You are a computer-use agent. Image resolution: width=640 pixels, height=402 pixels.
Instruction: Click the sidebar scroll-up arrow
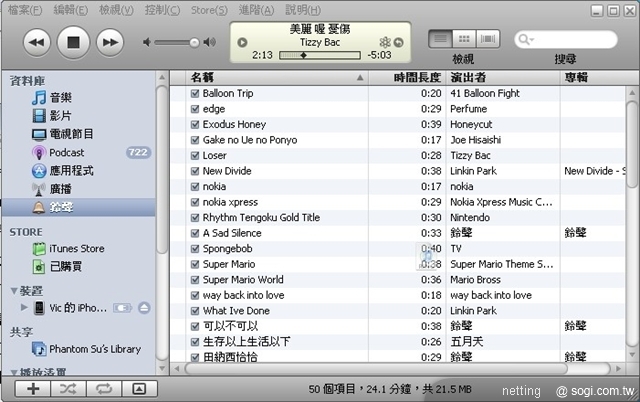click(162, 78)
